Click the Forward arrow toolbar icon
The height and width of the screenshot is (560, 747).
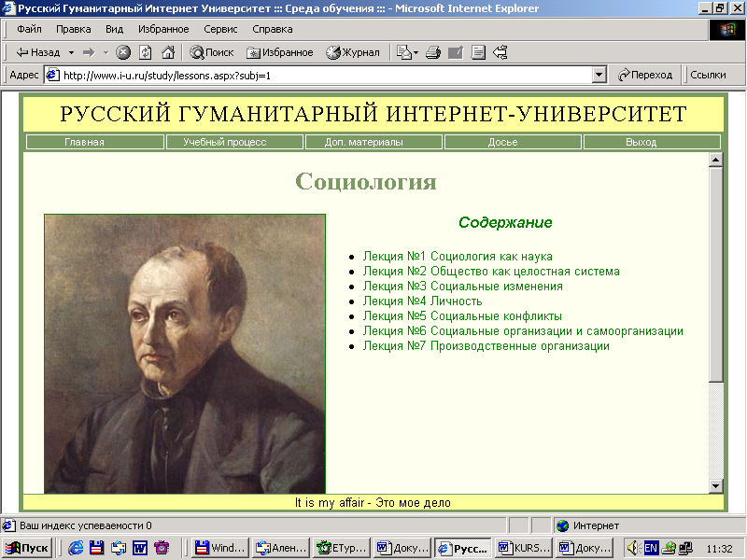[x=89, y=52]
